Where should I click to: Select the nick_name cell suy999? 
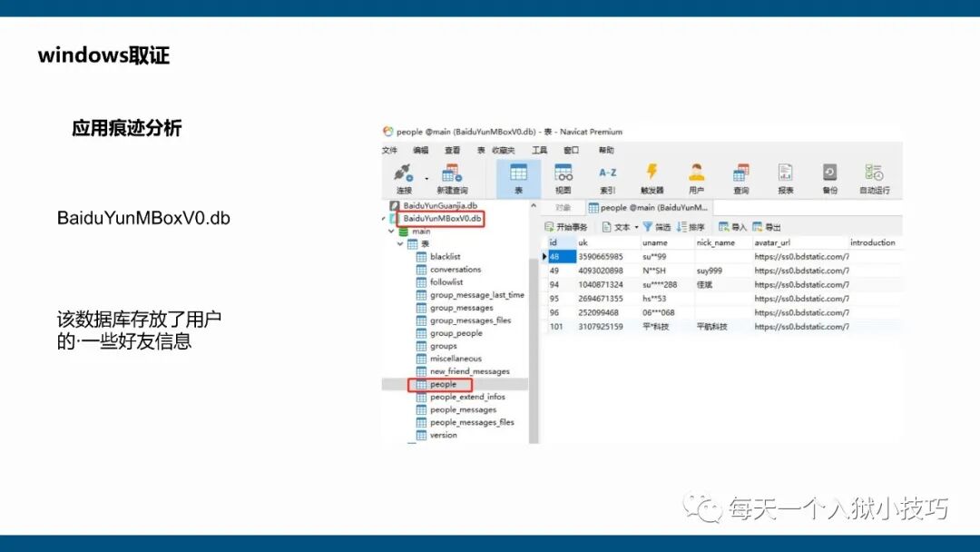point(724,271)
